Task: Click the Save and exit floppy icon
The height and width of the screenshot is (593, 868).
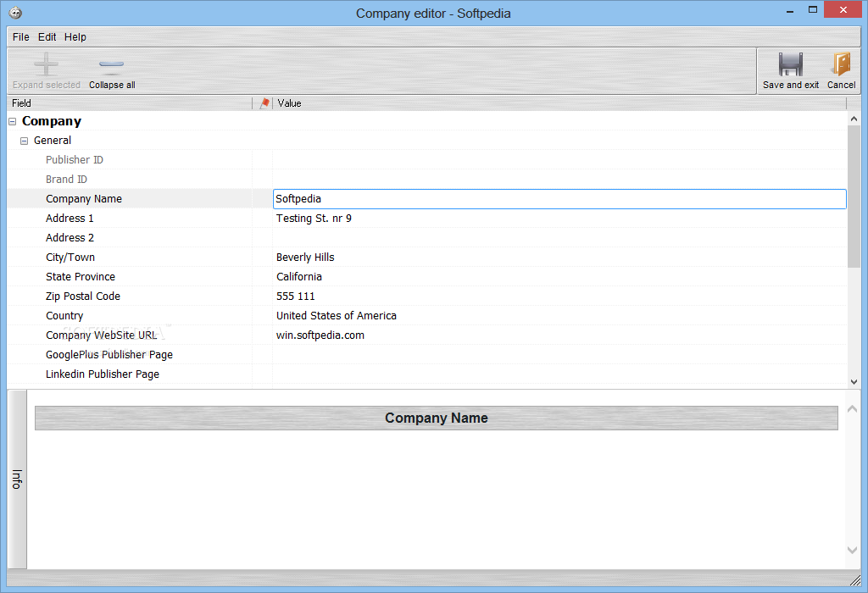Action: [x=791, y=64]
